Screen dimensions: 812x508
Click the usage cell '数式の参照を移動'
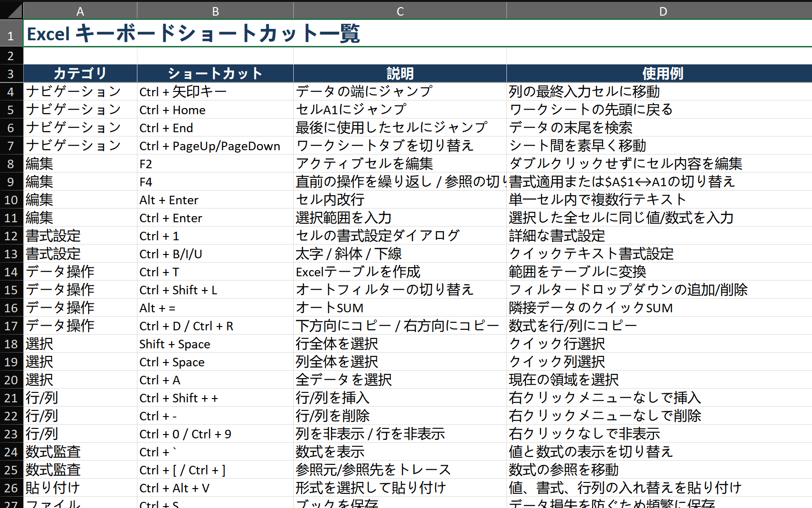(659, 470)
